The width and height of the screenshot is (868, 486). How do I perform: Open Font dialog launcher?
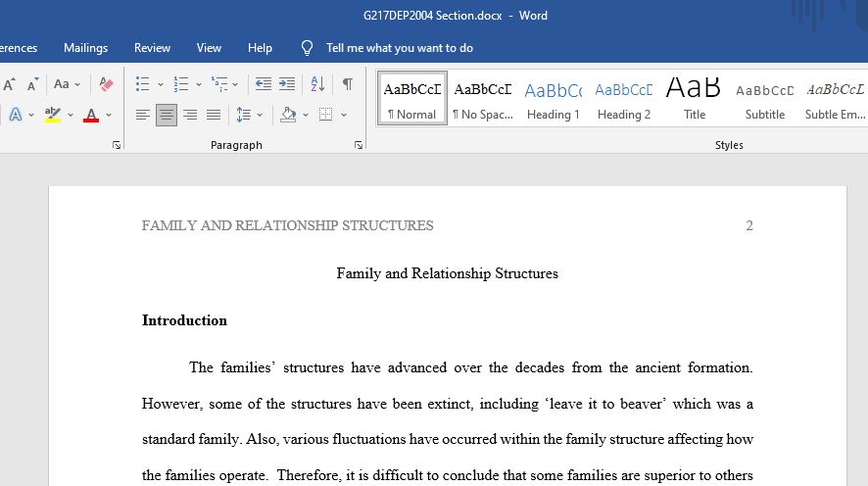[x=117, y=145]
